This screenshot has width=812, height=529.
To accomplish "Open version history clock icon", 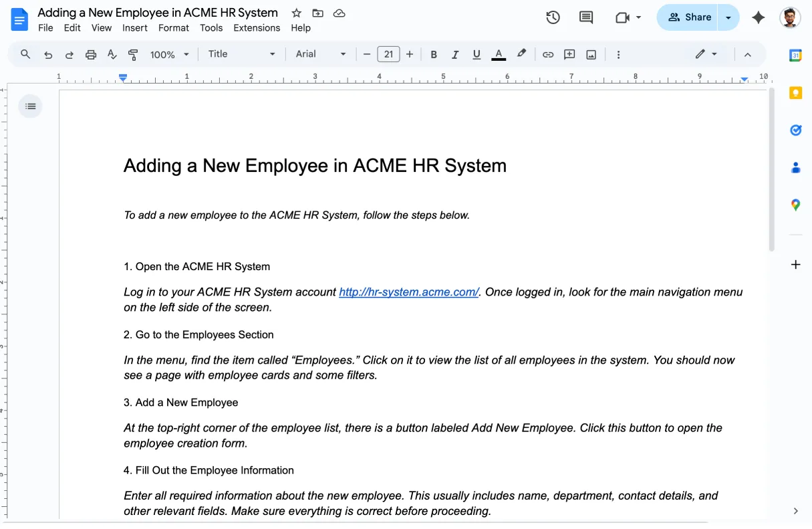I will tap(553, 17).
